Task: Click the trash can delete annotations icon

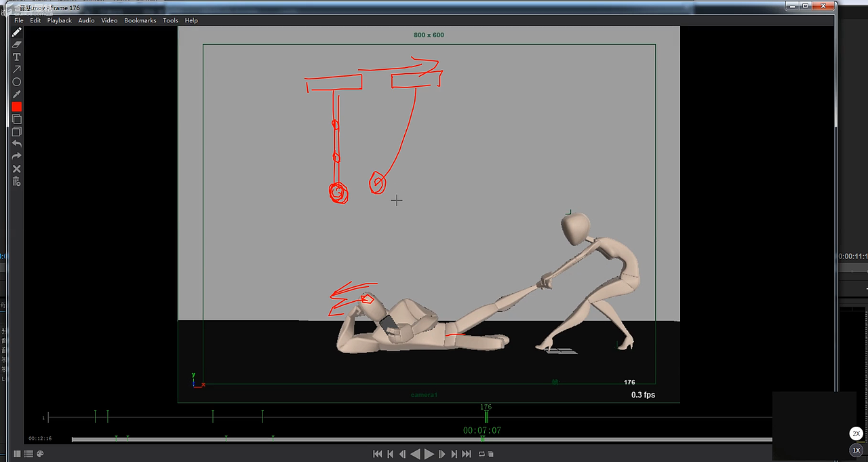Action: tap(17, 181)
